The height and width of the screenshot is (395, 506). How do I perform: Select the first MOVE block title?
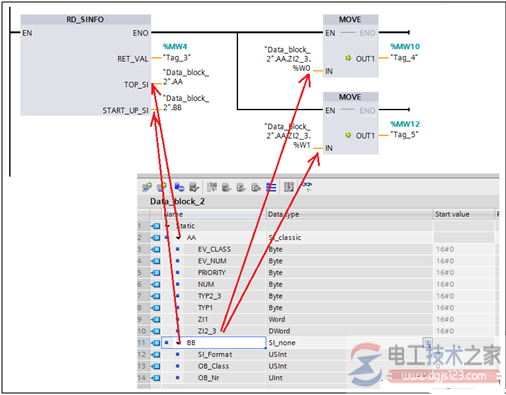click(350, 20)
